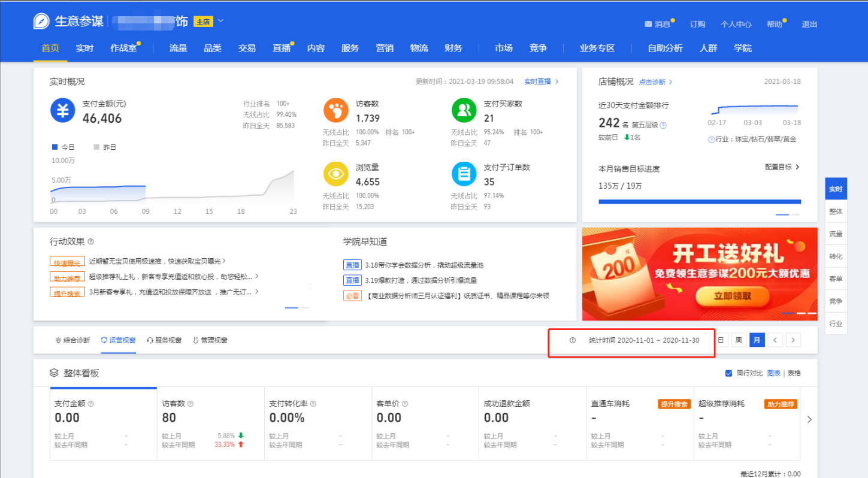Click help icon beside 访客数 card
The width and height of the screenshot is (868, 478).
(x=190, y=404)
